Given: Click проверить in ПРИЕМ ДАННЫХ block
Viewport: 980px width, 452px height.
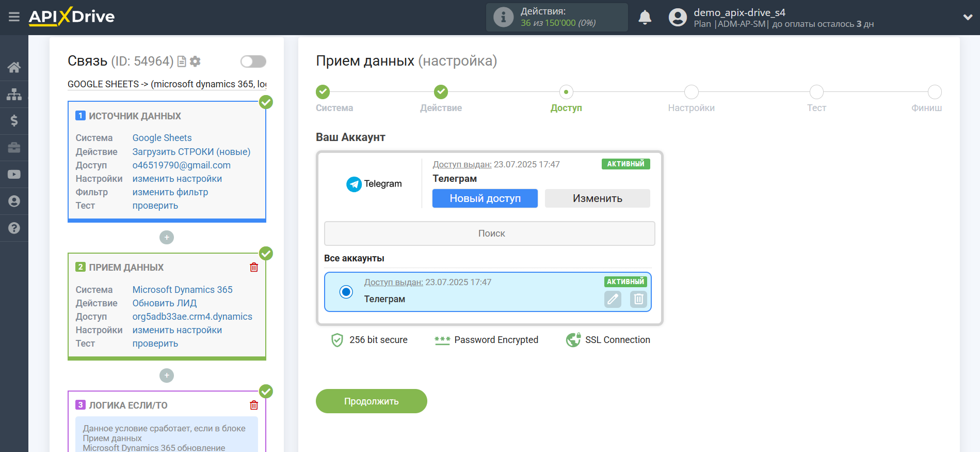Looking at the screenshot, I should [x=155, y=344].
